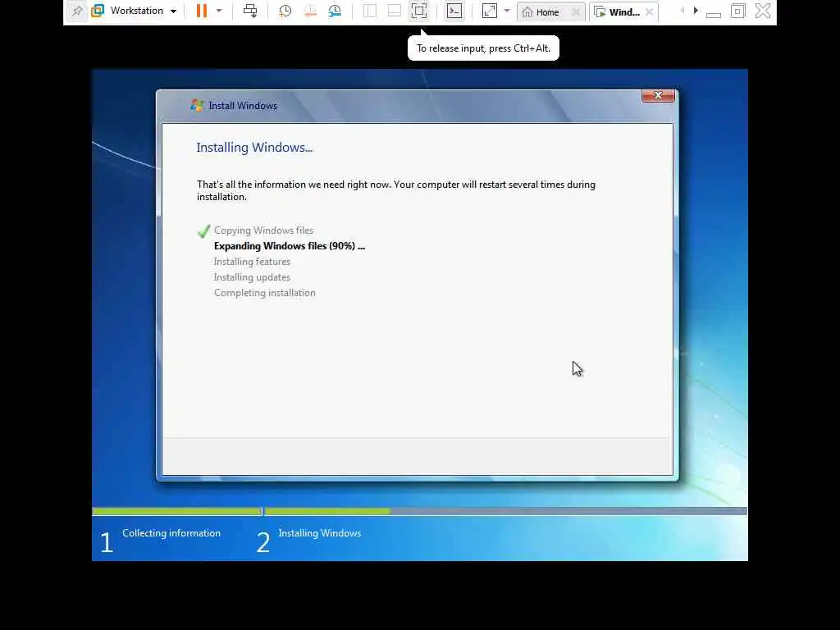Open the Workstation menu
The height and width of the screenshot is (630, 840).
(x=143, y=11)
